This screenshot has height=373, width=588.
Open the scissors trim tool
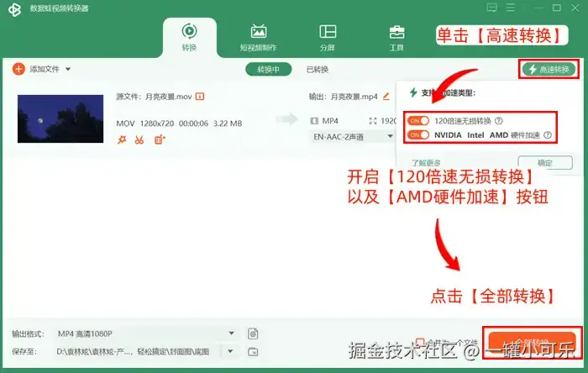click(x=139, y=139)
